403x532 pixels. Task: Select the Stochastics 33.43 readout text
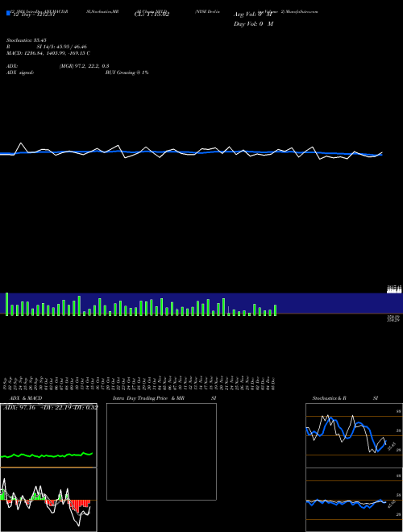pos(26,40)
